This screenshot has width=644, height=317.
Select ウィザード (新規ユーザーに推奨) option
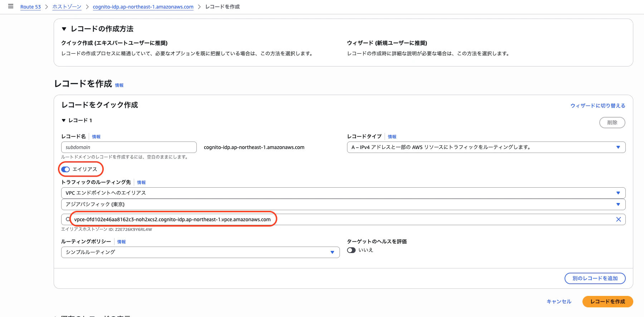(387, 43)
